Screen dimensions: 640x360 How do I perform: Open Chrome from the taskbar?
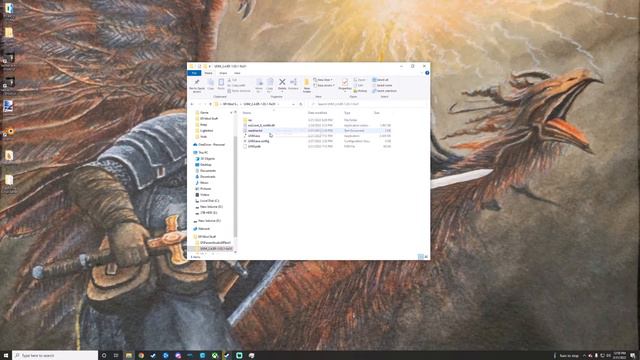click(141, 356)
